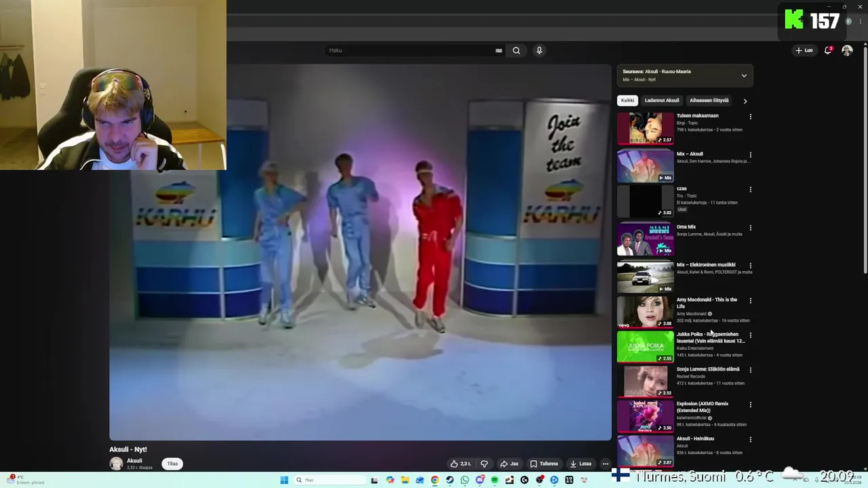Screen dimensions: 868x488
Task: Click the Luo create button
Action: point(804,50)
